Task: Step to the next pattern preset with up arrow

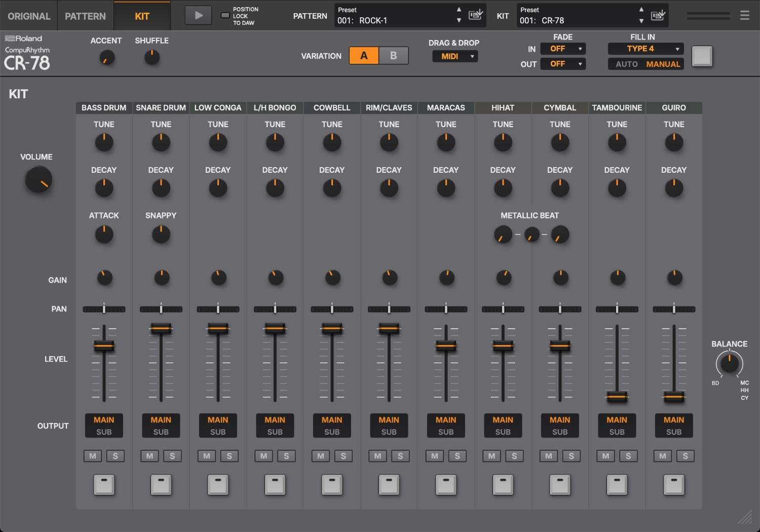Action: pos(459,9)
